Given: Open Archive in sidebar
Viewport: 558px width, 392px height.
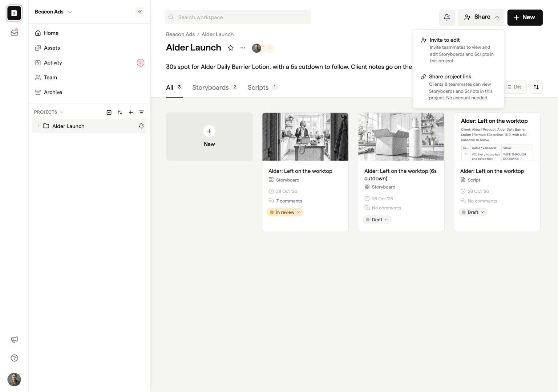Looking at the screenshot, I should point(89,92).
